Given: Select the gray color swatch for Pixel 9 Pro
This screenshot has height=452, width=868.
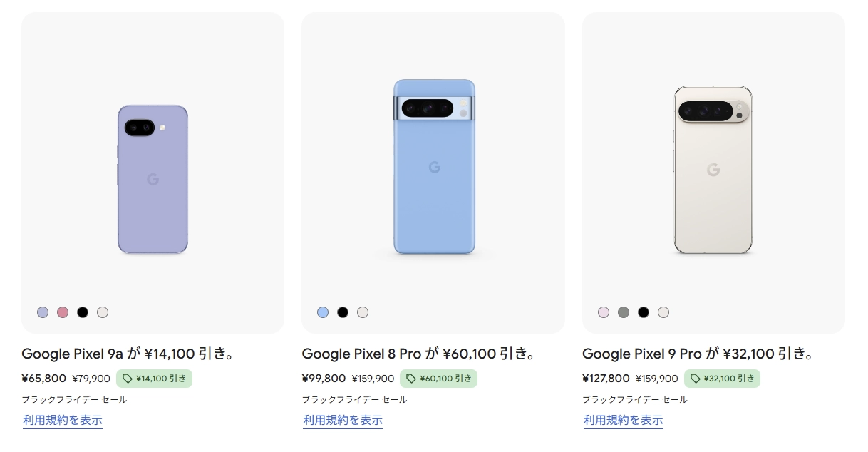Looking at the screenshot, I should point(623,312).
